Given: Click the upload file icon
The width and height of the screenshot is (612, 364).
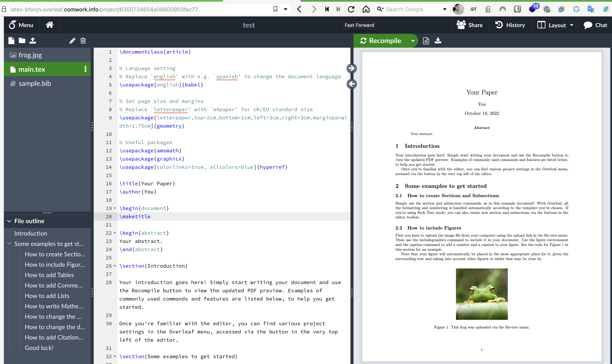Looking at the screenshot, I should coord(33,41).
